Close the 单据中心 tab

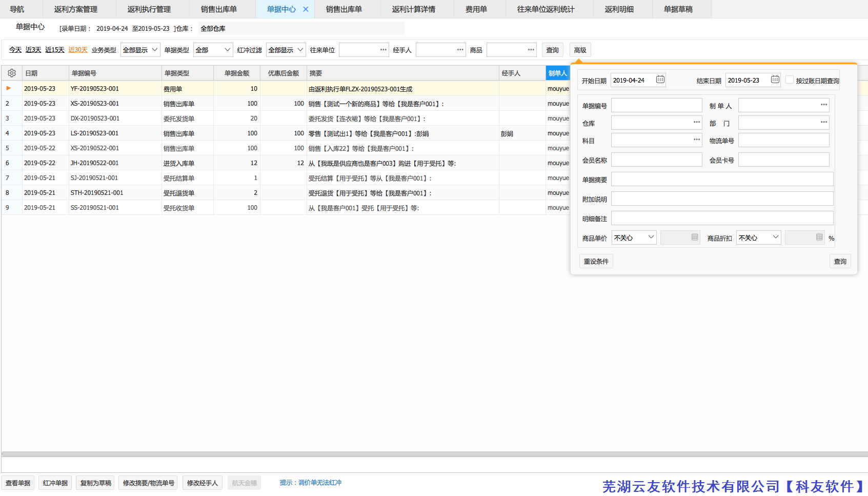point(306,9)
